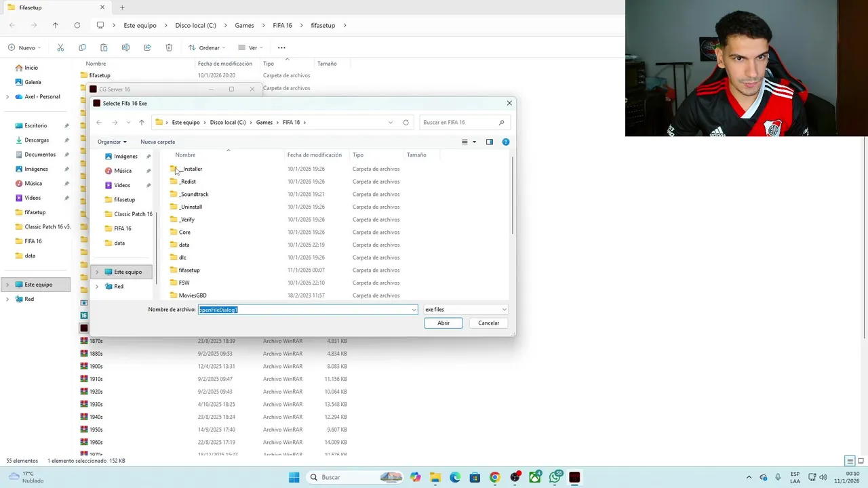Screen dimensions: 868x488
Task: Open Microsoft Store from the taskbar
Action: pyautogui.click(x=475, y=477)
